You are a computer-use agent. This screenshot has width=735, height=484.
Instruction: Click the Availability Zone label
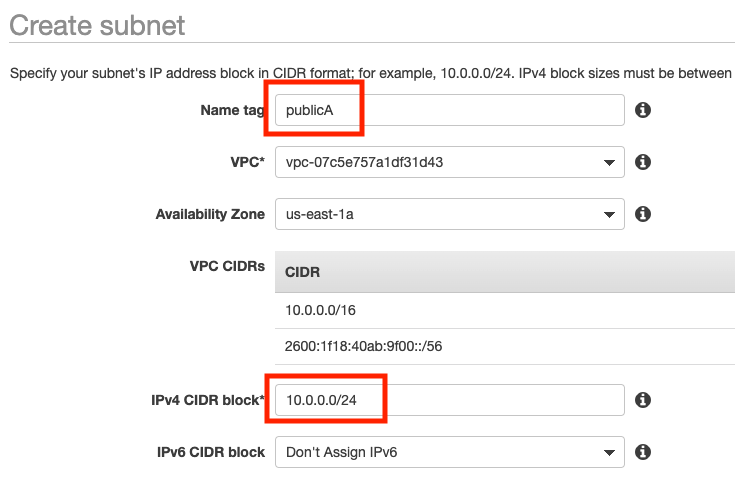click(x=210, y=214)
